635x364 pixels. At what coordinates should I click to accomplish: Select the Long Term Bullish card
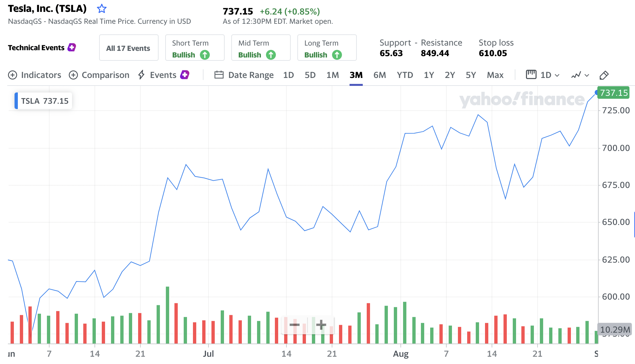click(x=327, y=48)
